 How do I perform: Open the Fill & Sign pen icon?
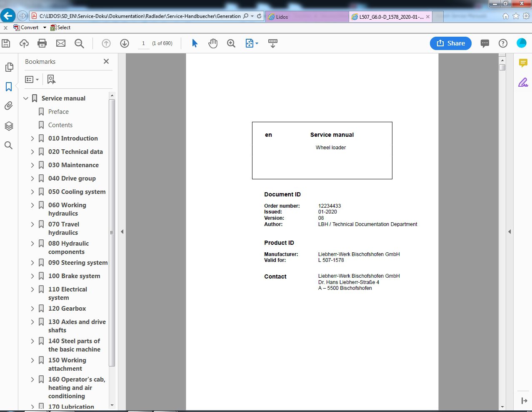pos(523,82)
